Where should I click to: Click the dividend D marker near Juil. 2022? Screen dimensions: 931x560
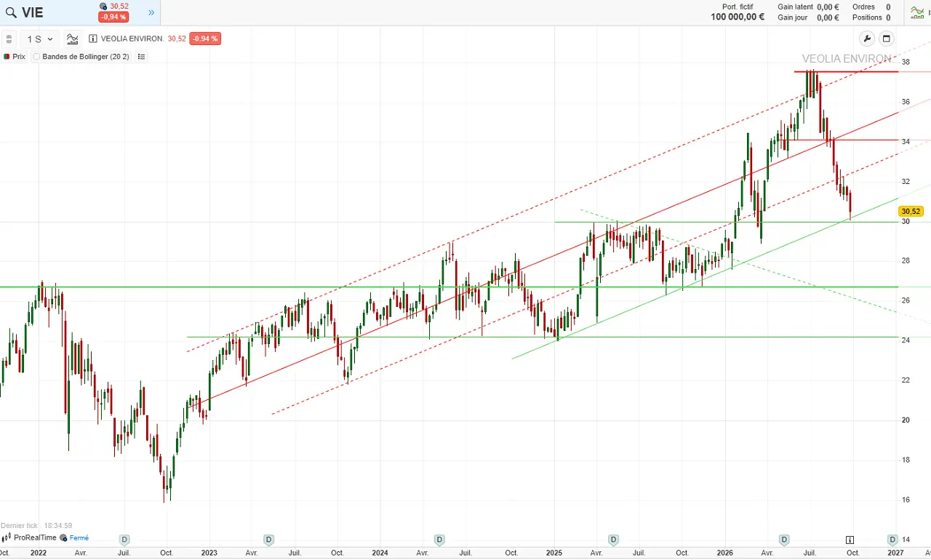click(x=124, y=540)
